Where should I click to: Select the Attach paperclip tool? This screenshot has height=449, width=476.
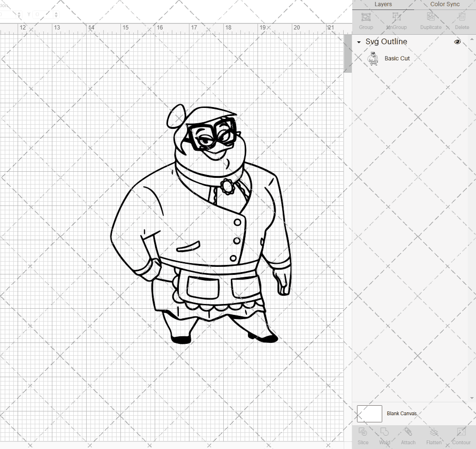tap(408, 432)
